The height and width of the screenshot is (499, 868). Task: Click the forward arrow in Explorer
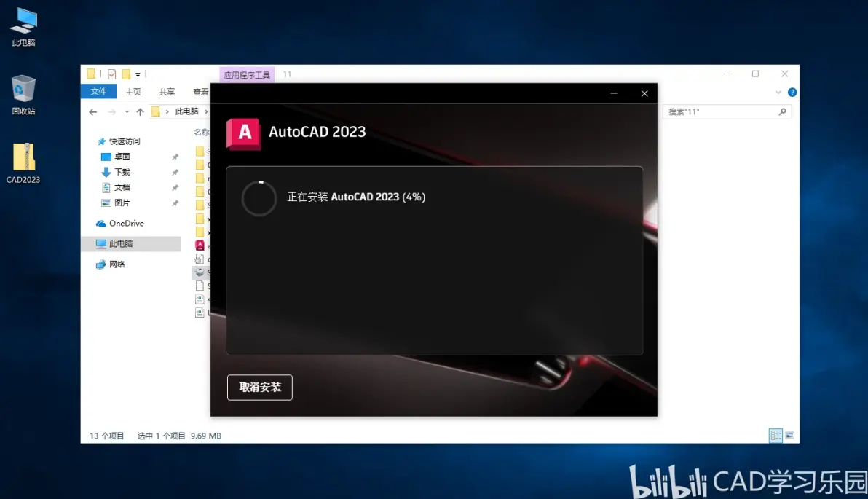(x=112, y=112)
